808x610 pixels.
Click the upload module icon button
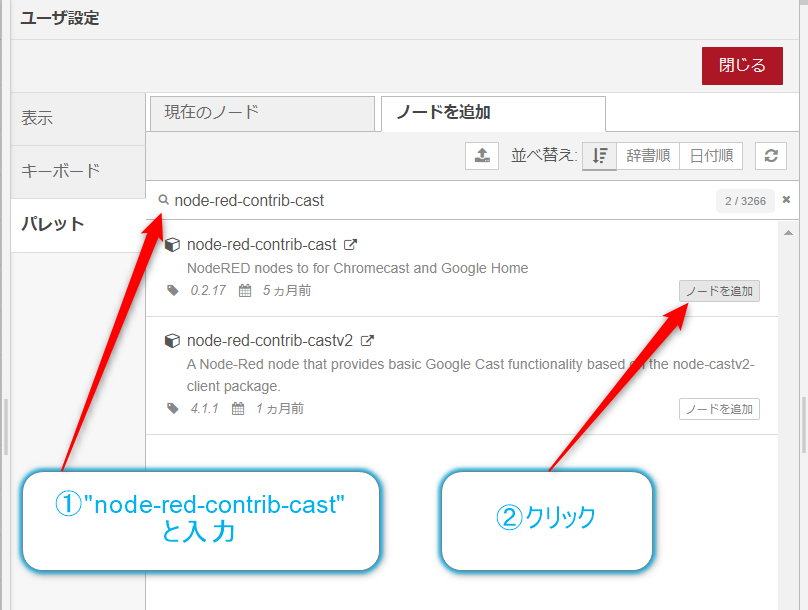(x=482, y=156)
